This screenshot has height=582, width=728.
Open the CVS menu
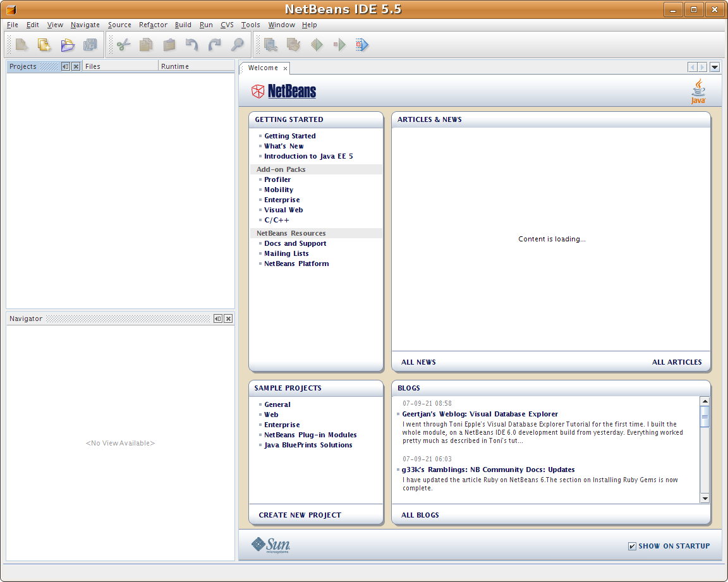point(227,25)
